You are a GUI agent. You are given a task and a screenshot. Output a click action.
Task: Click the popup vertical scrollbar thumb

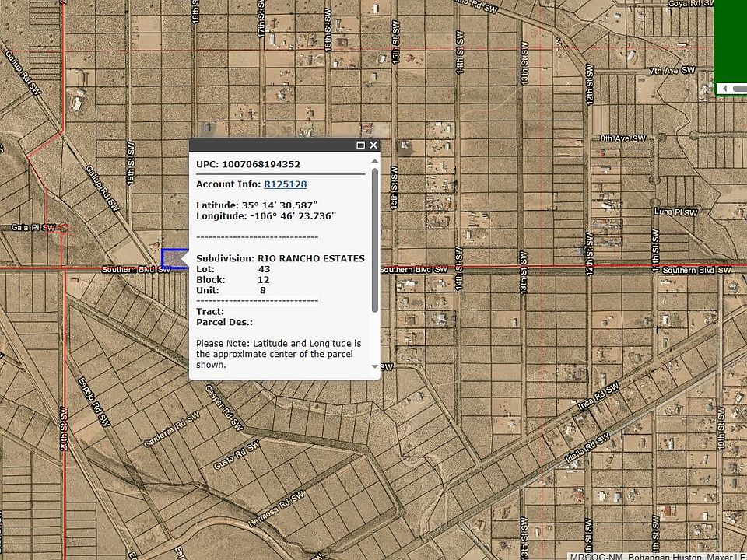point(375,240)
